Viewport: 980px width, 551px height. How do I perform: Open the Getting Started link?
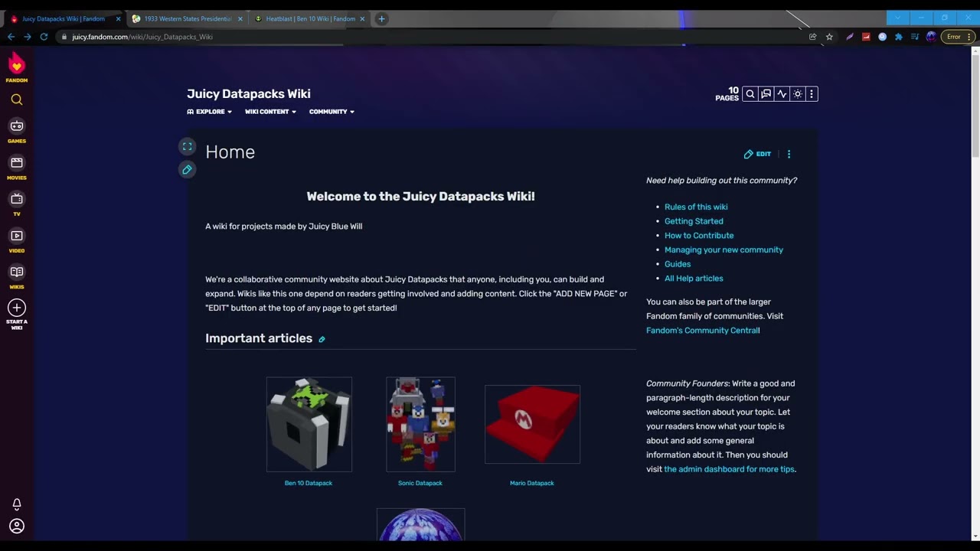point(694,221)
